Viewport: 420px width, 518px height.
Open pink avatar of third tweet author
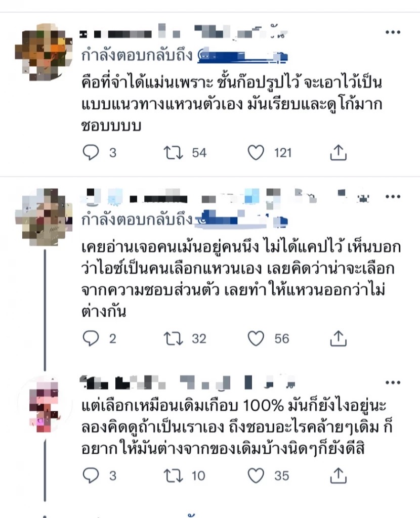[45, 405]
